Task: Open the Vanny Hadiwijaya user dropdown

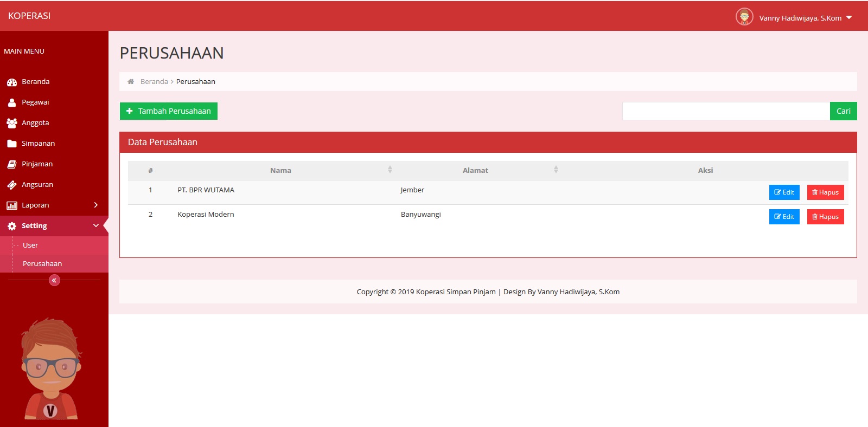Action: pyautogui.click(x=806, y=18)
